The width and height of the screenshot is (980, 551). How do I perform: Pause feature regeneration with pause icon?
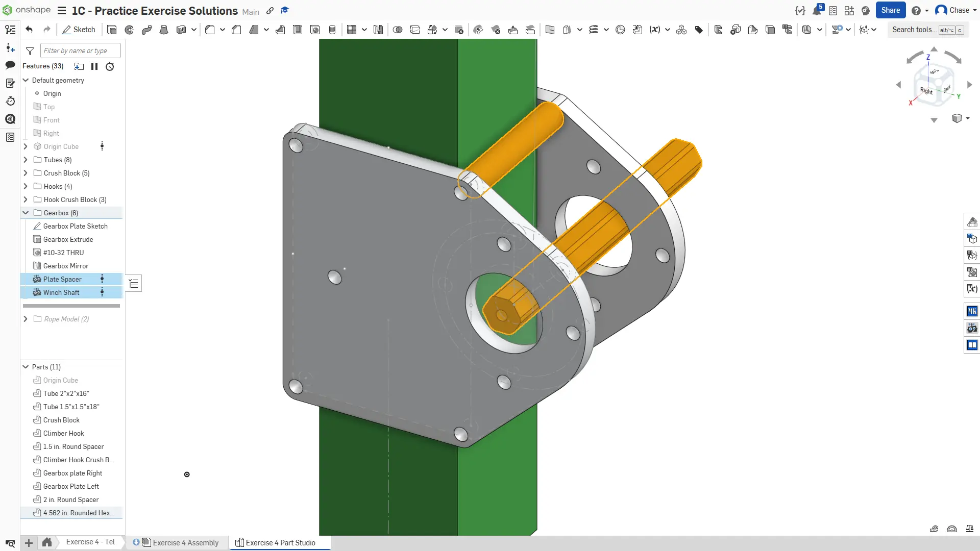pos(94,66)
